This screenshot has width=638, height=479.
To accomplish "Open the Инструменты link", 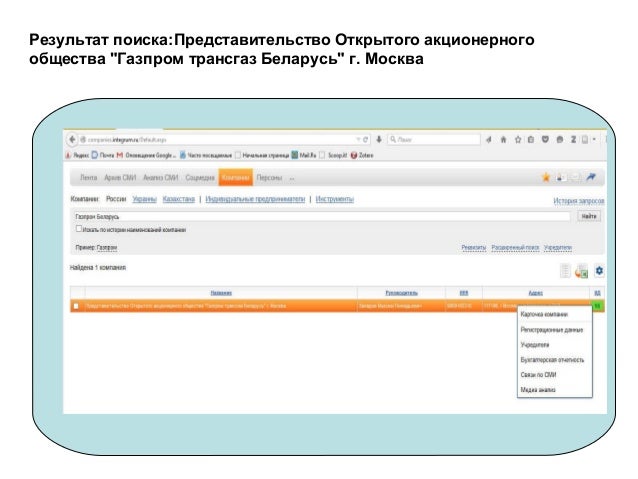I will click(x=334, y=199).
